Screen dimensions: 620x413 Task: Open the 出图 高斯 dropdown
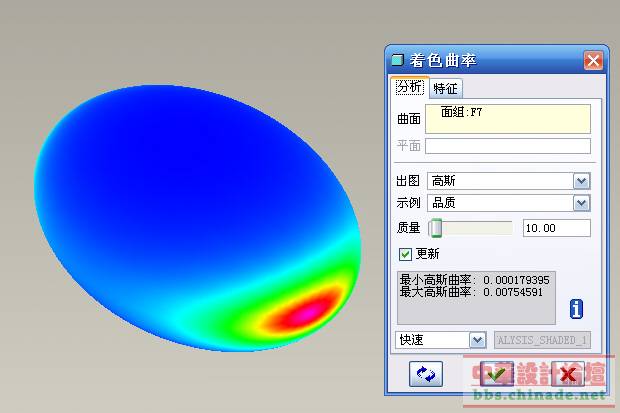pos(581,181)
